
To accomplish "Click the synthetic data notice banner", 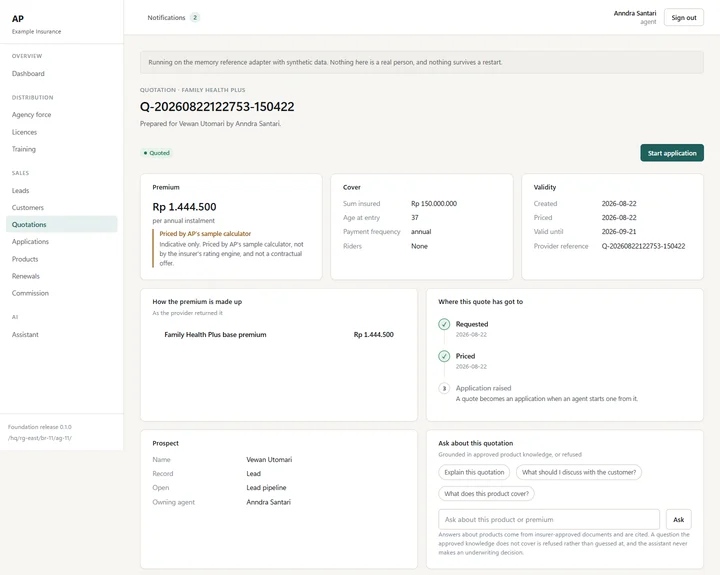I will (x=422, y=62).
